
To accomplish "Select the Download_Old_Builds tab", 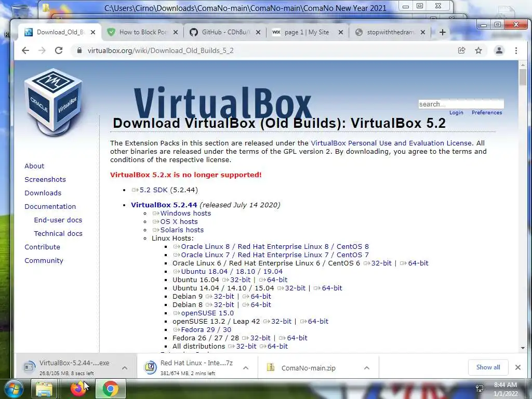I will (60, 32).
